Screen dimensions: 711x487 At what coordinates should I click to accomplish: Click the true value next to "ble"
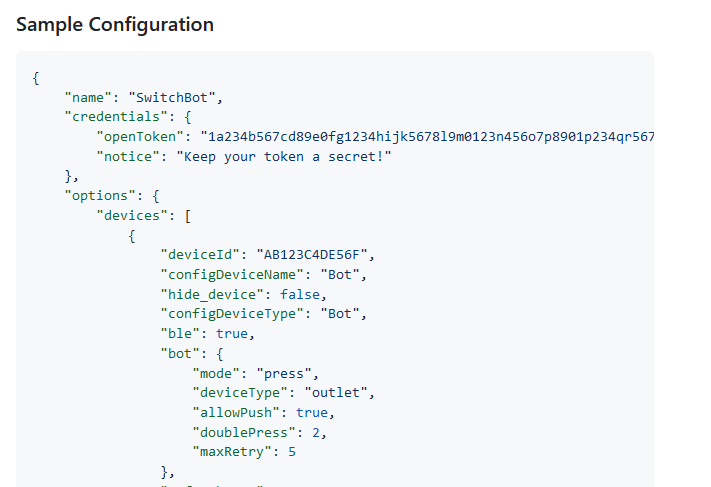(232, 333)
